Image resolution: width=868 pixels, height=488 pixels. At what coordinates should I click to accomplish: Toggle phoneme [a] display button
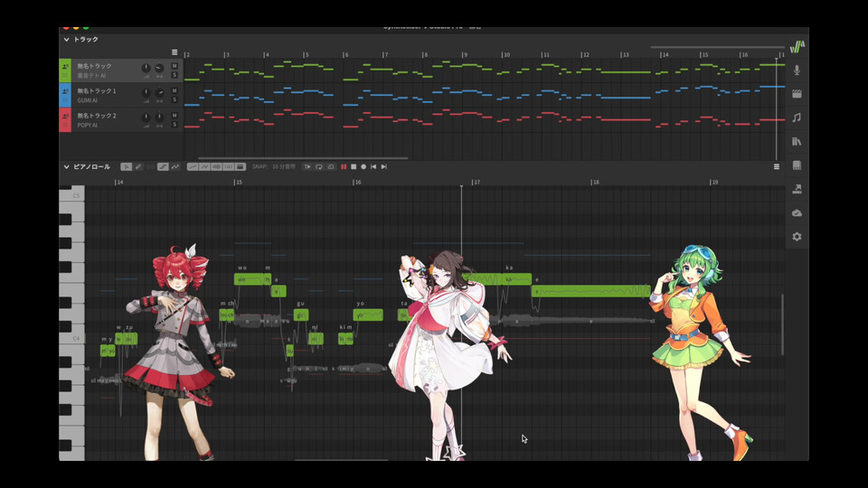click(x=228, y=166)
